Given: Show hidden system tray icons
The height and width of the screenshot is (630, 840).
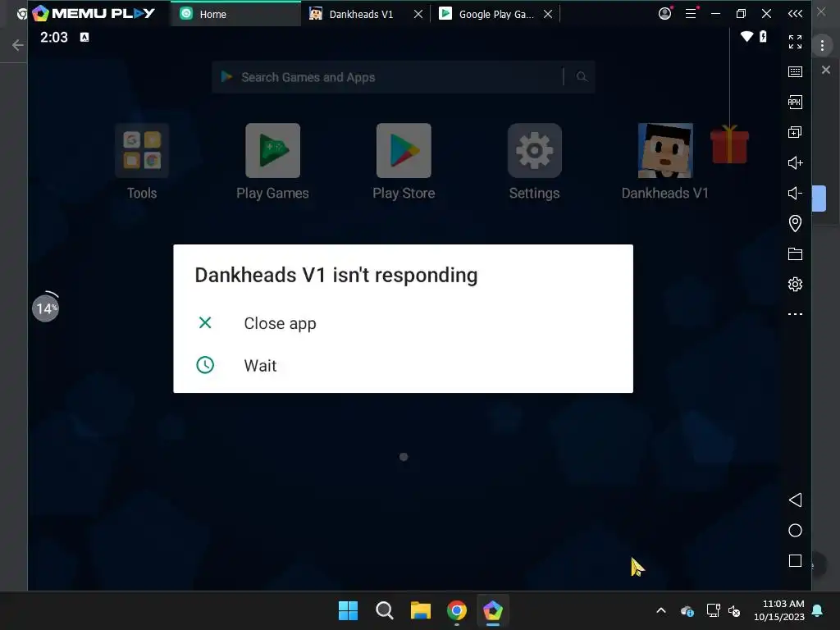Looking at the screenshot, I should pos(661,610).
